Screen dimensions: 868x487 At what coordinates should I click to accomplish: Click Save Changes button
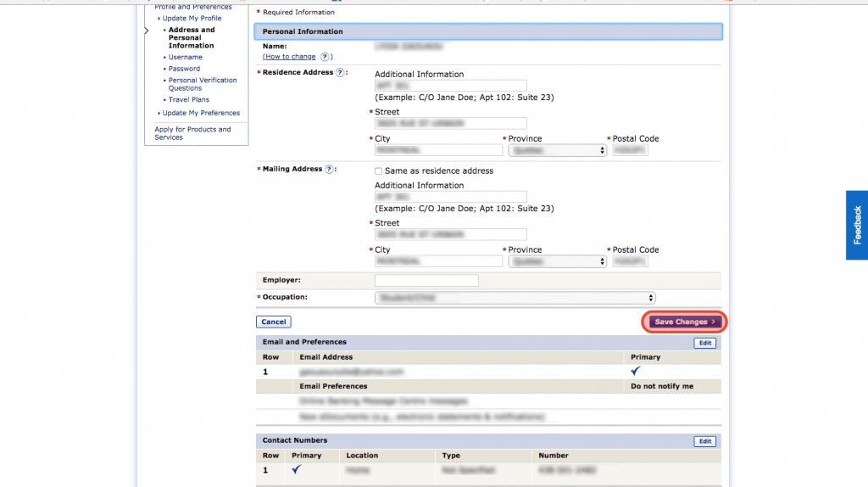click(685, 322)
